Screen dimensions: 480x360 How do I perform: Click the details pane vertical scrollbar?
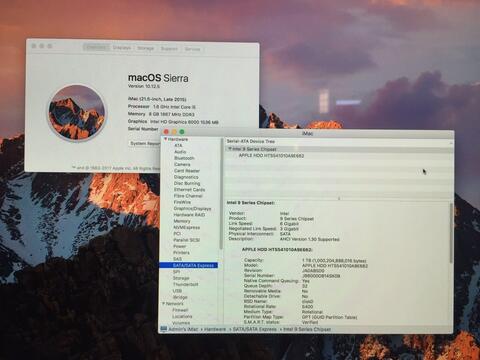[451, 232]
